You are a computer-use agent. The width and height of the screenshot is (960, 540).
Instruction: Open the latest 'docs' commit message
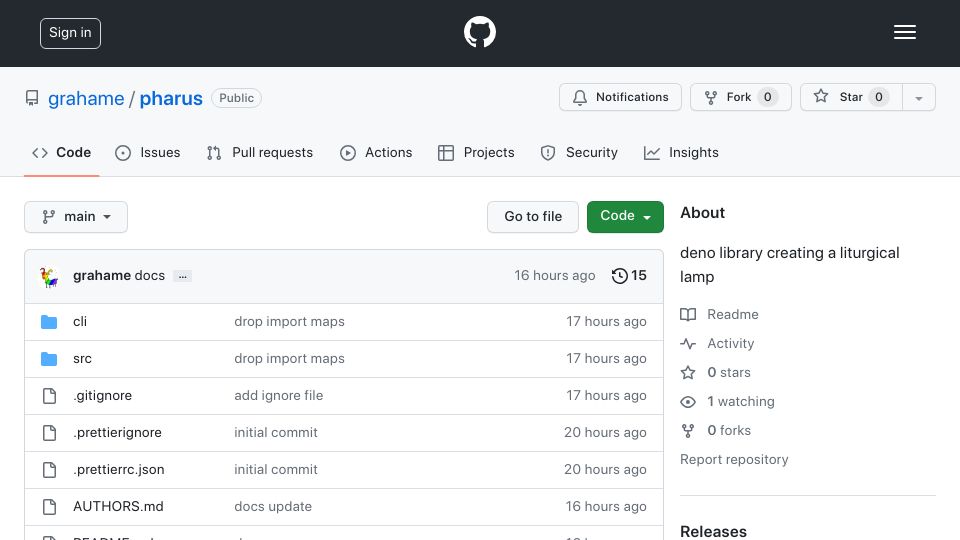(150, 276)
